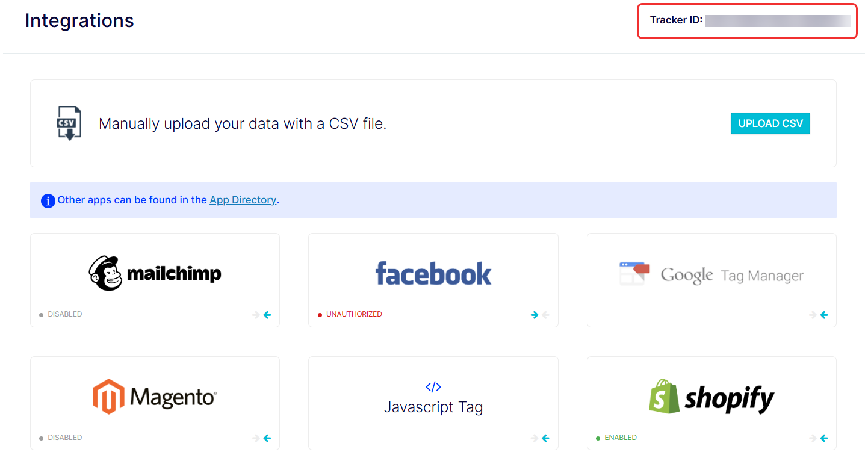Click the Mailchimp card sync arrows
868x461 pixels.
click(262, 315)
